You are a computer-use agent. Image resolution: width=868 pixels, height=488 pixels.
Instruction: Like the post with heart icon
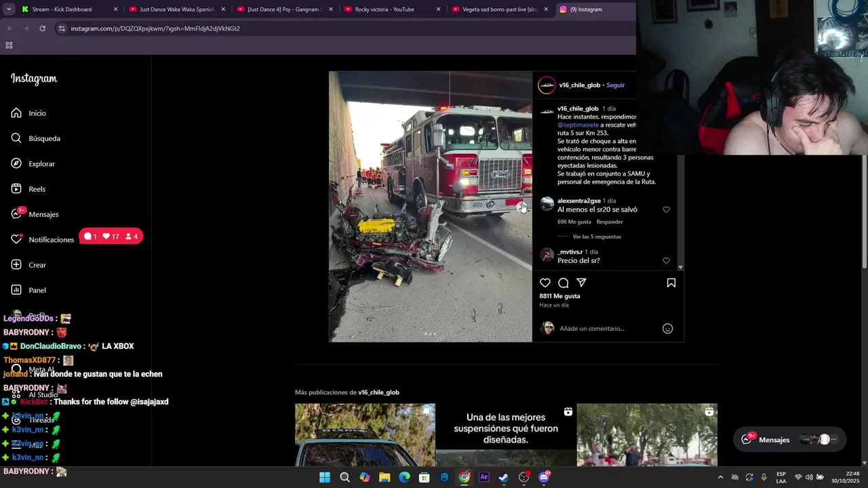[545, 283]
